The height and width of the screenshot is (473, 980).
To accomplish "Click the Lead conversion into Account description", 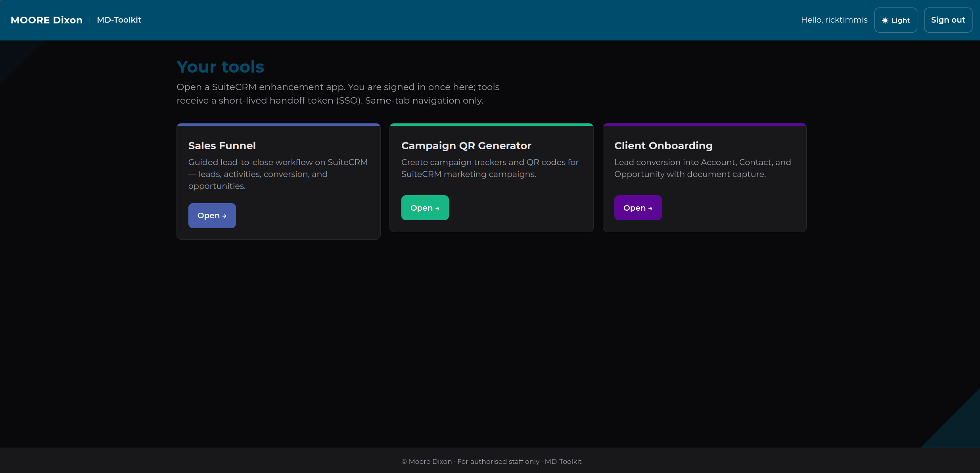I will click(x=702, y=168).
